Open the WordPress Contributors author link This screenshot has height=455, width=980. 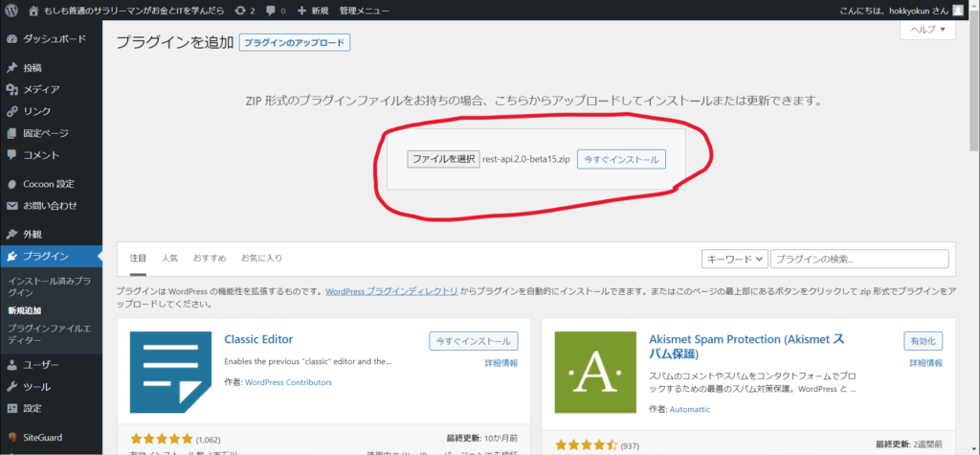point(288,382)
